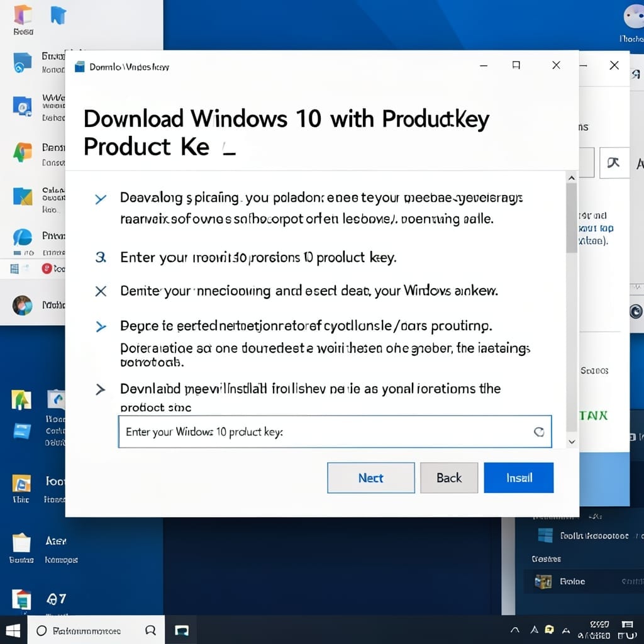644x644 pixels.
Task: Open the Windows Start button
Action: coord(13,630)
